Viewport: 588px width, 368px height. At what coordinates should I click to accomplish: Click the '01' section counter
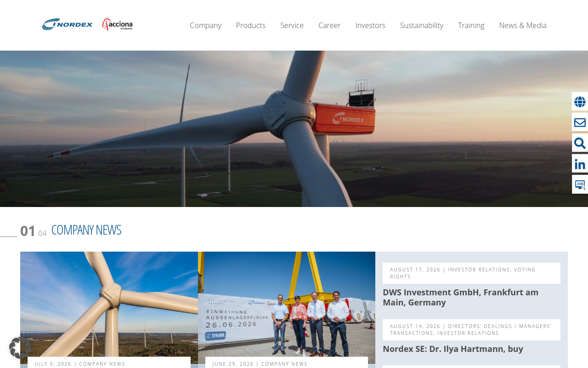click(28, 231)
